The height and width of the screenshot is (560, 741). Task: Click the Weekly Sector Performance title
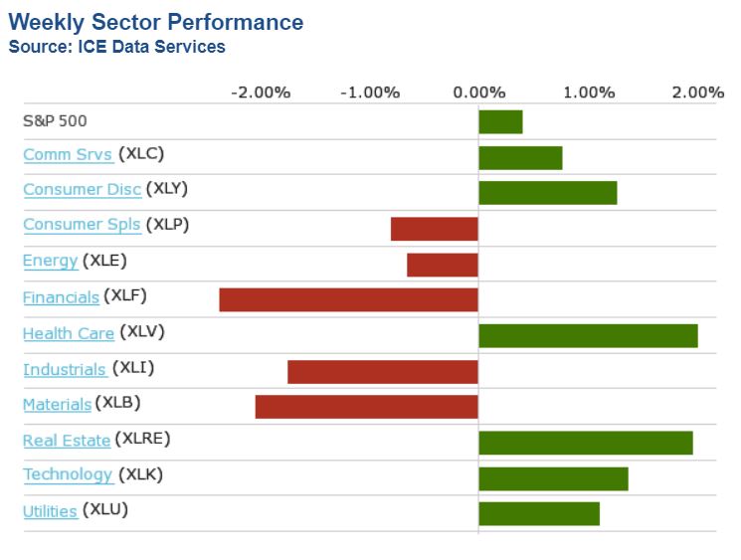(156, 23)
